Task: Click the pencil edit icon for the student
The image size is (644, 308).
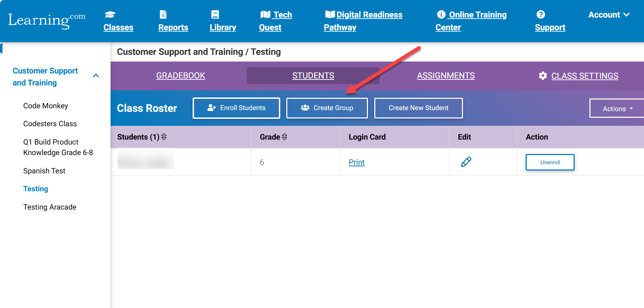Action: pos(466,162)
